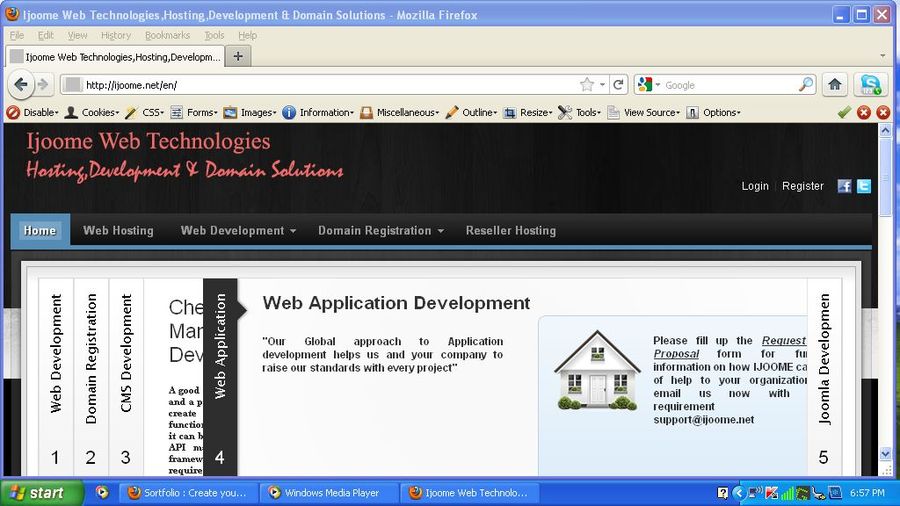Click the Register link
The image size is (900, 506).
pyautogui.click(x=802, y=186)
